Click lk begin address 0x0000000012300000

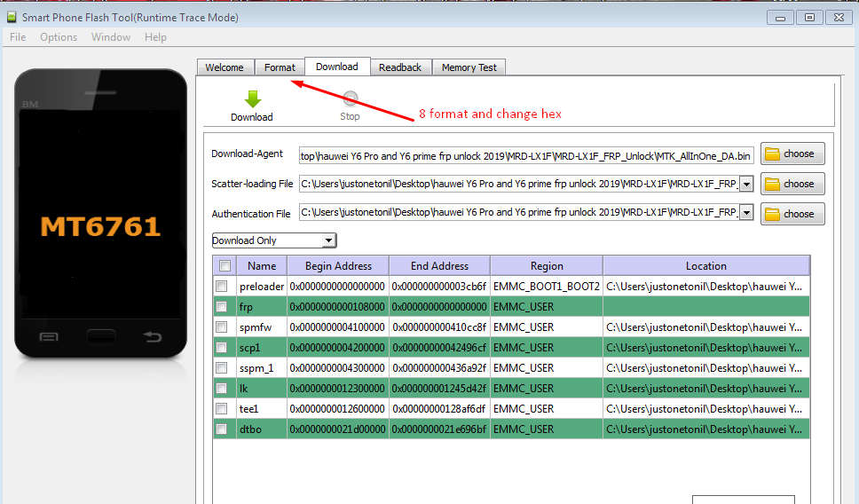[337, 389]
